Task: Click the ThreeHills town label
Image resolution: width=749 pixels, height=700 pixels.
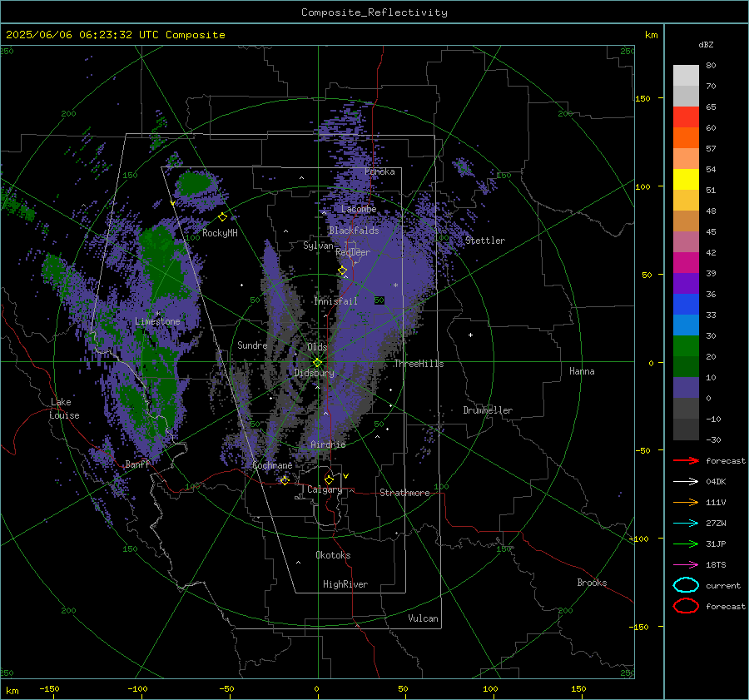Action: pos(419,364)
